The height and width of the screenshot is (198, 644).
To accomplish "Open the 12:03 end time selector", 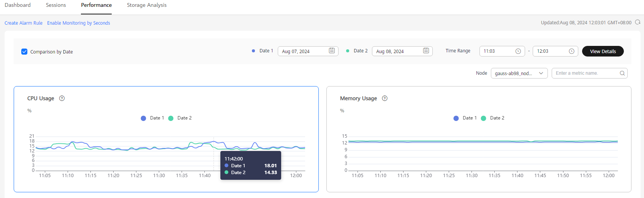I will (555, 51).
